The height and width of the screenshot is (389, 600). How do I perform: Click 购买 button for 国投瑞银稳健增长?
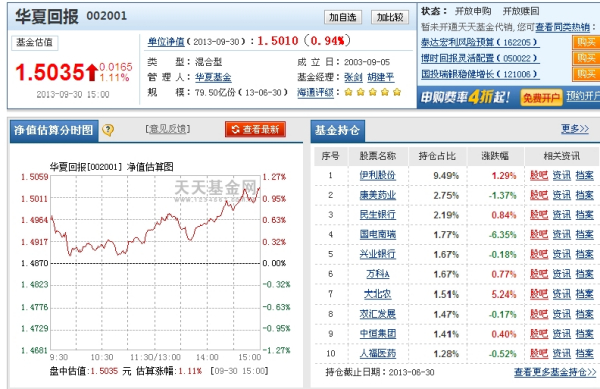click(586, 74)
